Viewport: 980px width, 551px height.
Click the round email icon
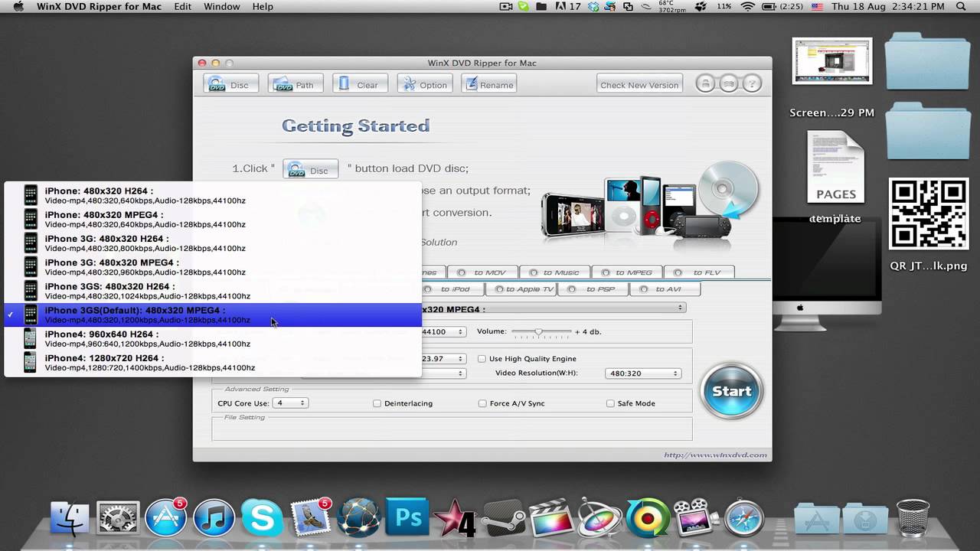click(x=729, y=84)
